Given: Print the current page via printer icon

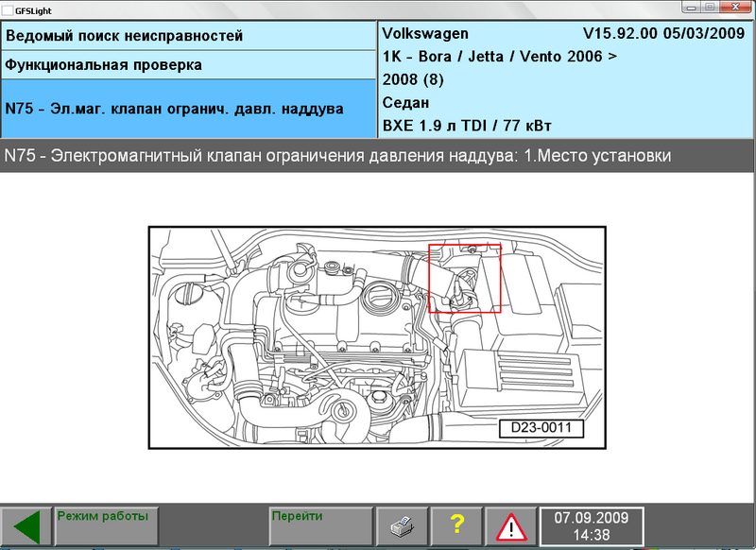Looking at the screenshot, I should tap(401, 526).
